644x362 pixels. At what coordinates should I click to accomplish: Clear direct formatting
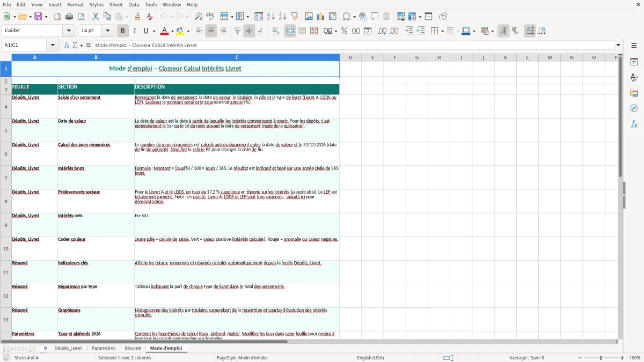(x=150, y=17)
